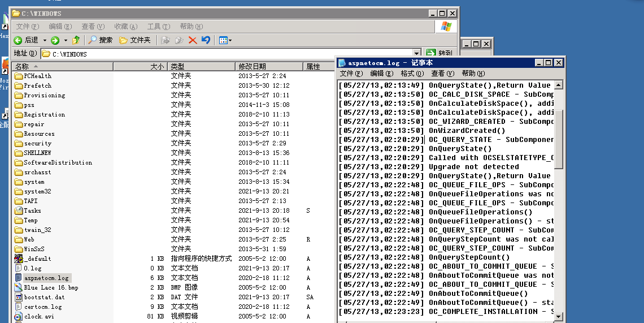Select the WinSxS folder

tap(29, 249)
